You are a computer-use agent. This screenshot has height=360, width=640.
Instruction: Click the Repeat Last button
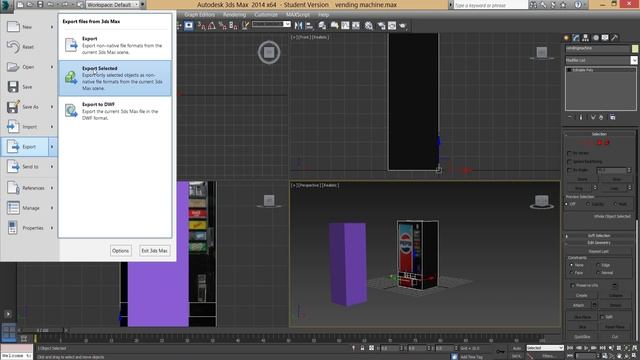coord(599,251)
